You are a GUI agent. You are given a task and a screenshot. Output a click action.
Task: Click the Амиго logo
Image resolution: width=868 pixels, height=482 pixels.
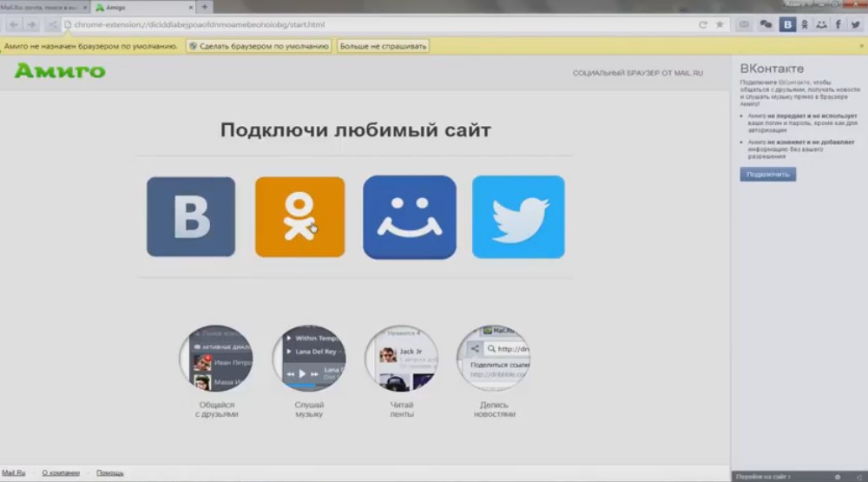(60, 71)
